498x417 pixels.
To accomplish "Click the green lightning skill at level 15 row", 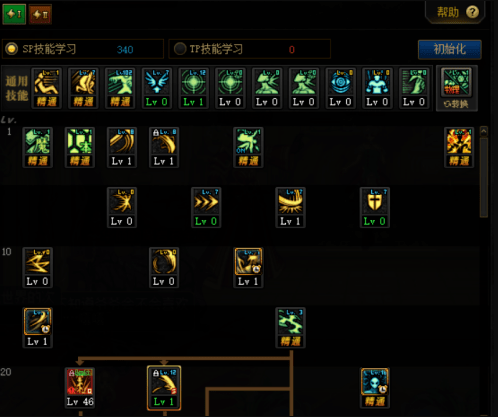I will pyautogui.click(x=290, y=322).
